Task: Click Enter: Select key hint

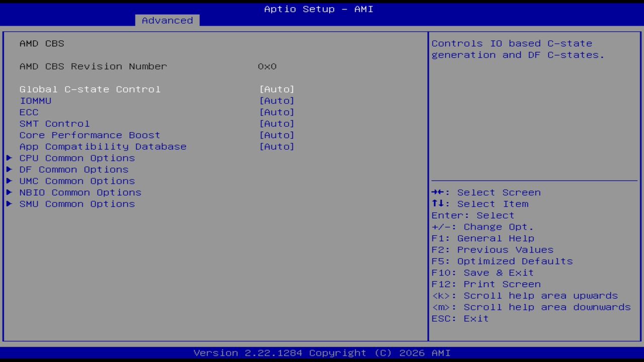Action: tap(473, 215)
